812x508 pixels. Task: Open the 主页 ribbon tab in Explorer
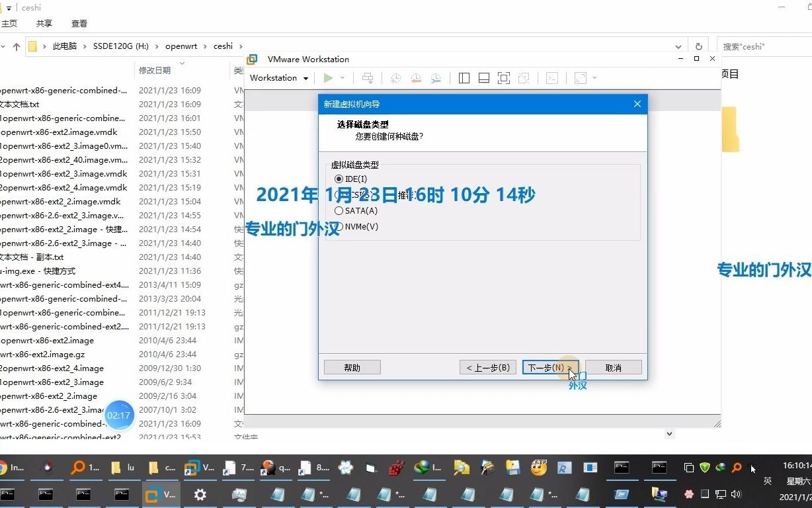[9, 24]
